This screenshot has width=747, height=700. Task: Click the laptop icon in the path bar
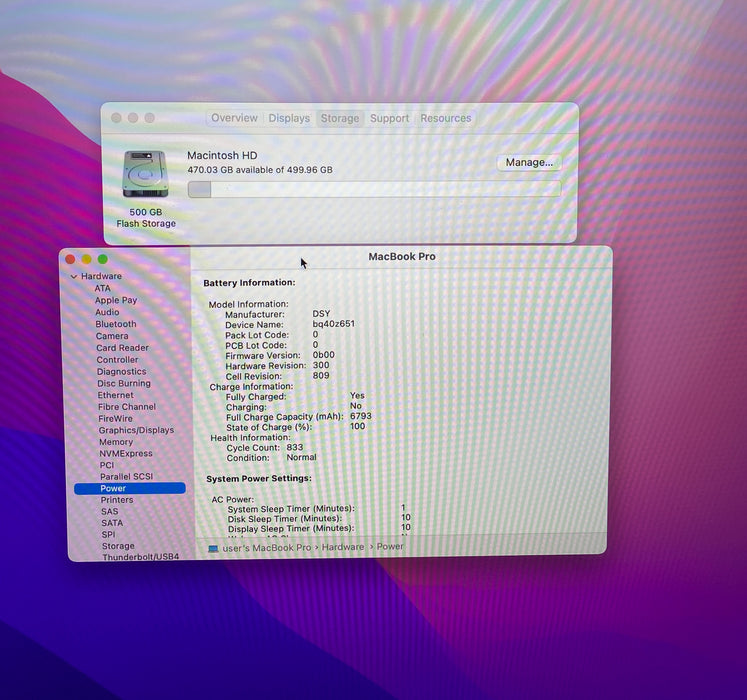click(213, 549)
